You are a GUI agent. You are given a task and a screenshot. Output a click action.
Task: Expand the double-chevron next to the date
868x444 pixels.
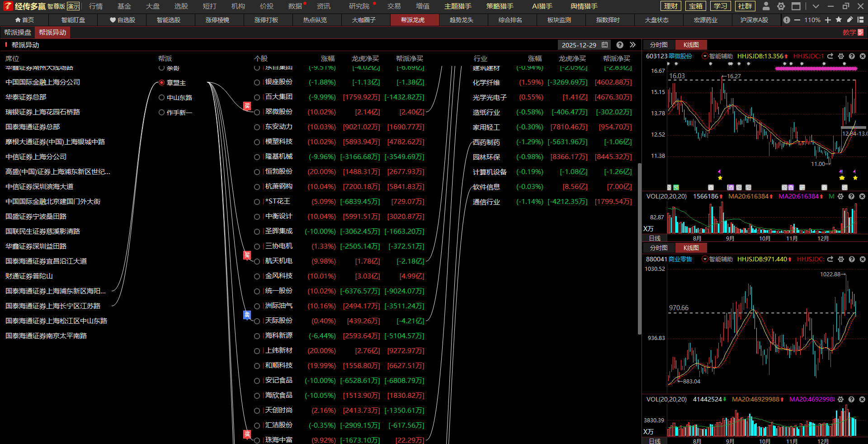tap(632, 45)
